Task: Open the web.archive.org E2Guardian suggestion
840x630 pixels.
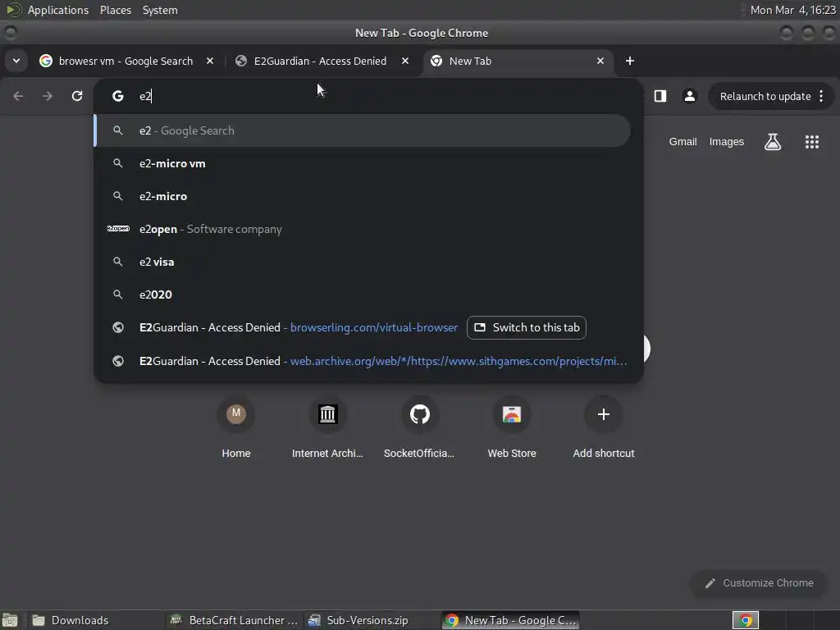Action: [x=362, y=361]
